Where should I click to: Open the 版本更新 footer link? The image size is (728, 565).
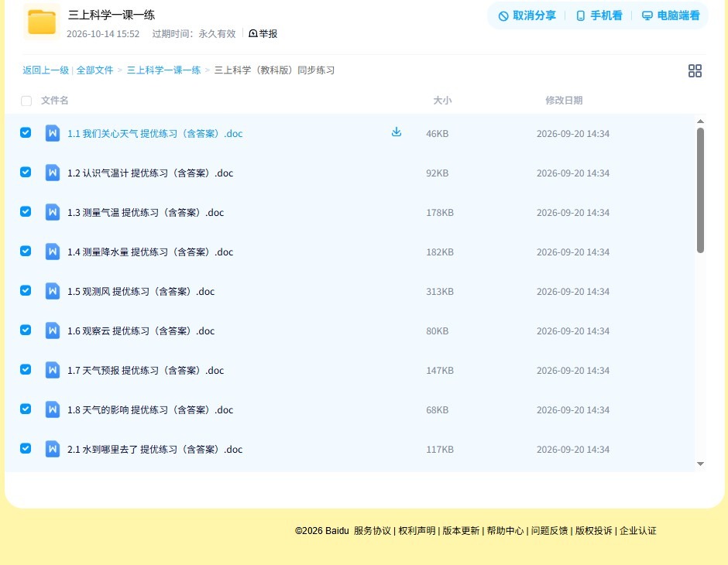(x=461, y=531)
